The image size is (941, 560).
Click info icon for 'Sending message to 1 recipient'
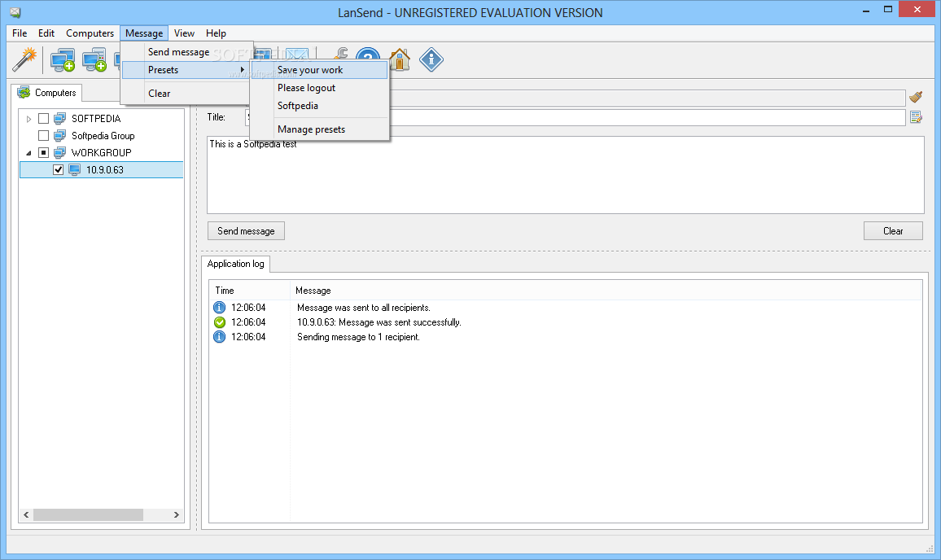220,337
